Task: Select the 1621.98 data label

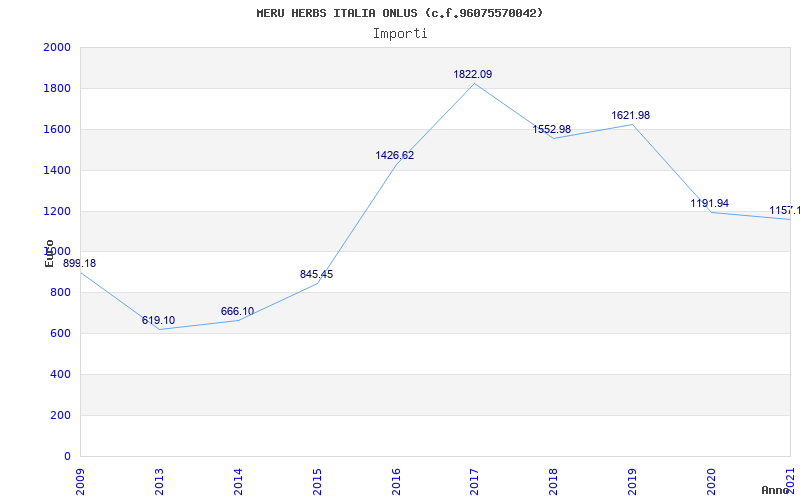Action: coord(631,116)
